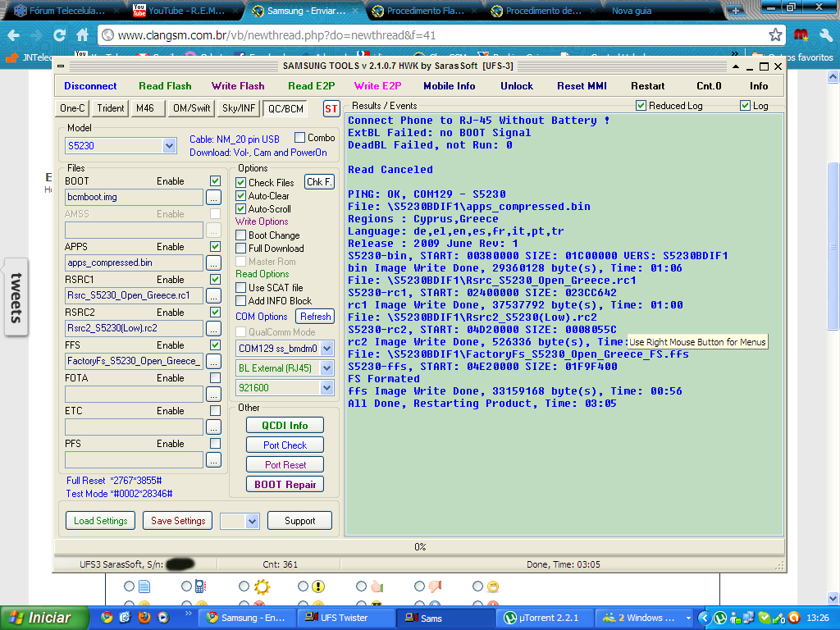This screenshot has height=630, width=840.
Task: Open the BL External (RJ45) dropdown
Action: (326, 368)
